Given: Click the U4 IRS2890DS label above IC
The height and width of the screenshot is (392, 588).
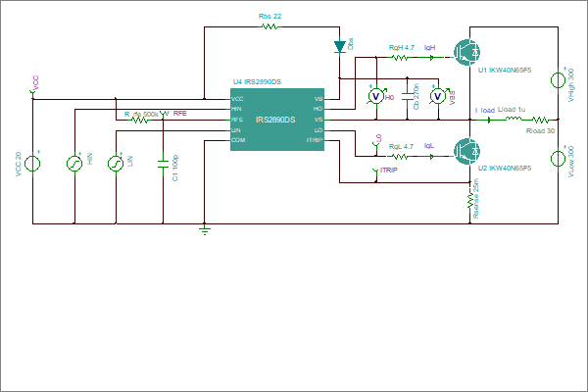Looking at the screenshot, I should tap(257, 81).
